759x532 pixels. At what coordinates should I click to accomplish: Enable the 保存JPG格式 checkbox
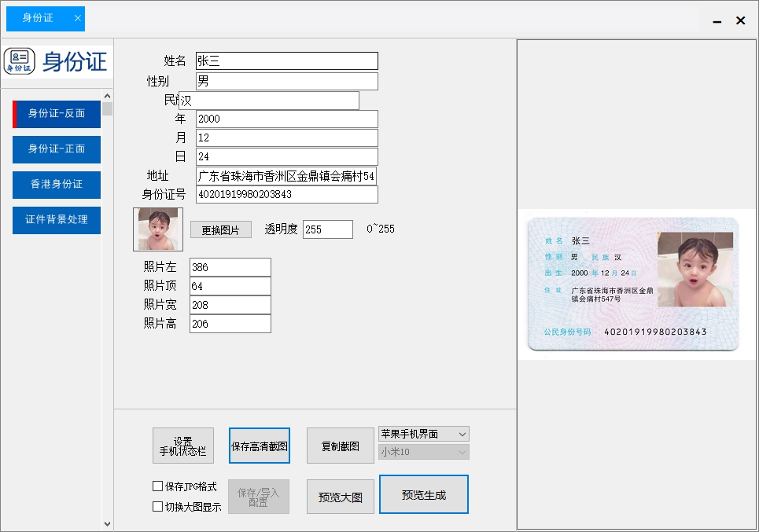pyautogui.click(x=157, y=486)
